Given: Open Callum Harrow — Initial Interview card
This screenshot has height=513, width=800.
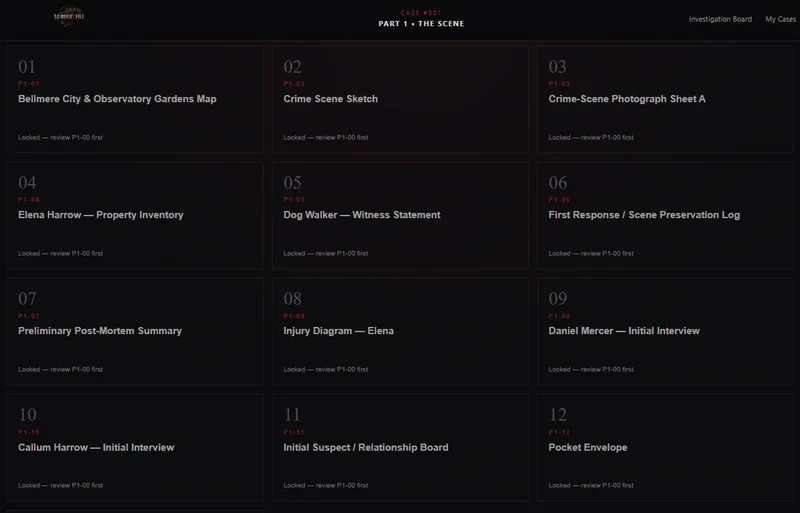Looking at the screenshot, I should coord(135,448).
